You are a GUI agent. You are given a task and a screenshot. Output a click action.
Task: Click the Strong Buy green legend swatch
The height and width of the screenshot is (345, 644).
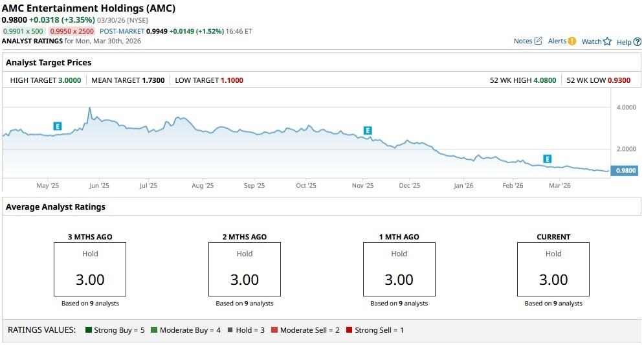coord(88,330)
